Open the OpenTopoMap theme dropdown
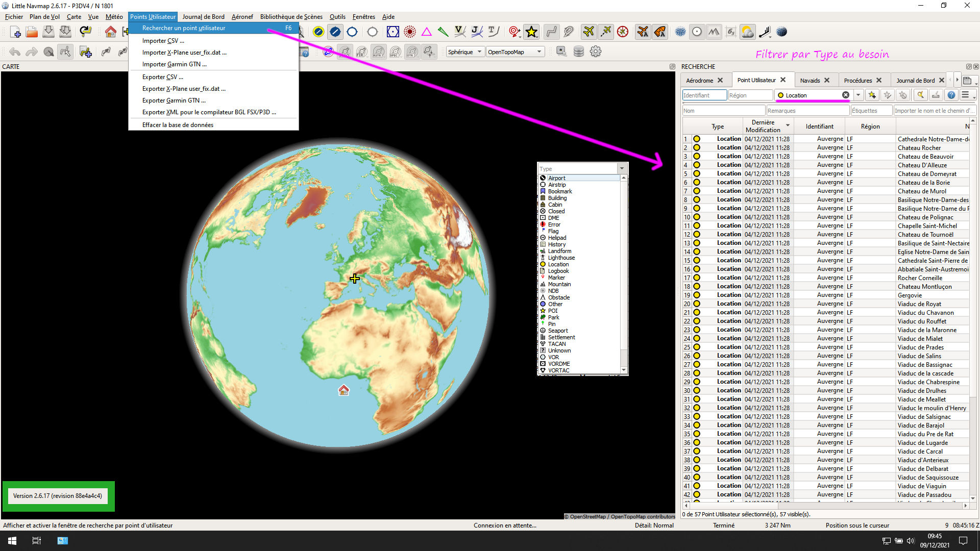 514,52
